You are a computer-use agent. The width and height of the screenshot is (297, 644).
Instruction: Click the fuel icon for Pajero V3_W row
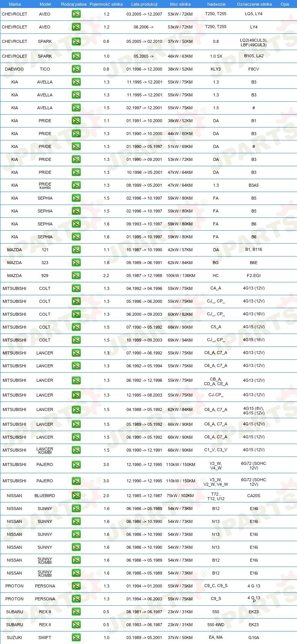76,481
